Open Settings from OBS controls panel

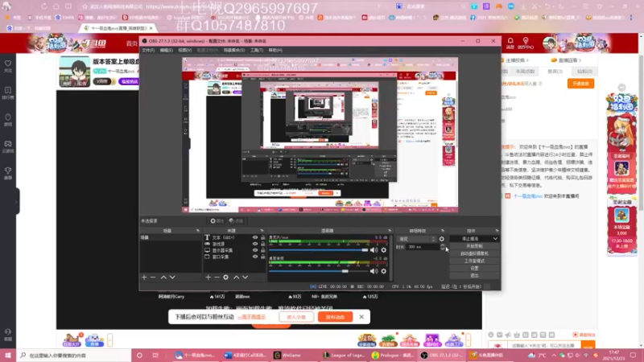[474, 269]
